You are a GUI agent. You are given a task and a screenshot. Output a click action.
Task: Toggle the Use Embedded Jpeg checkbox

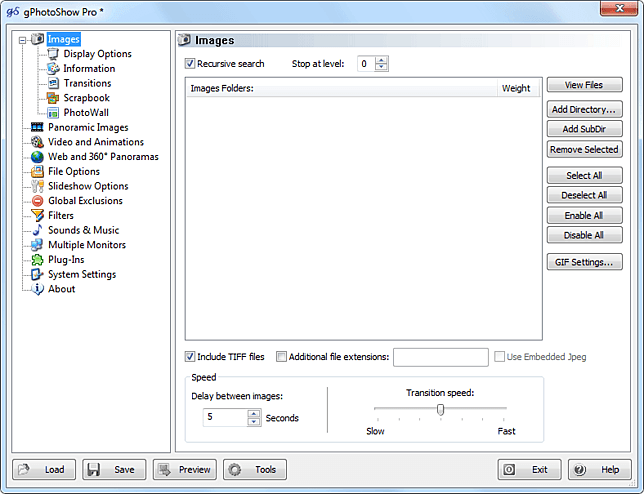(x=499, y=356)
